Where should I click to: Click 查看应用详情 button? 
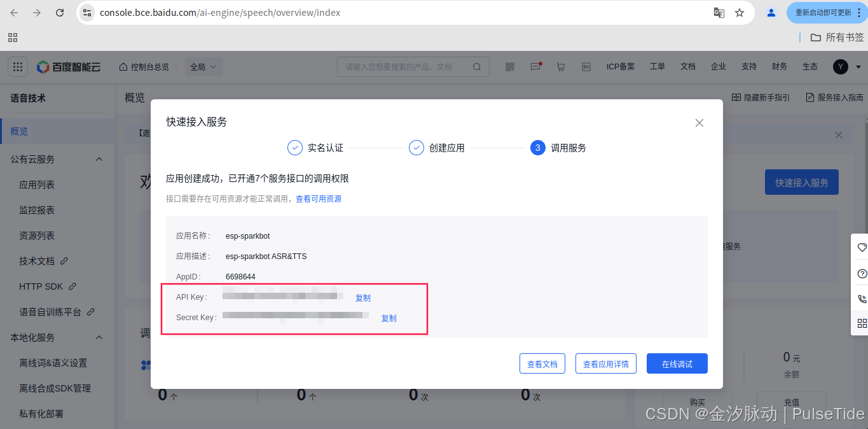pyautogui.click(x=606, y=363)
